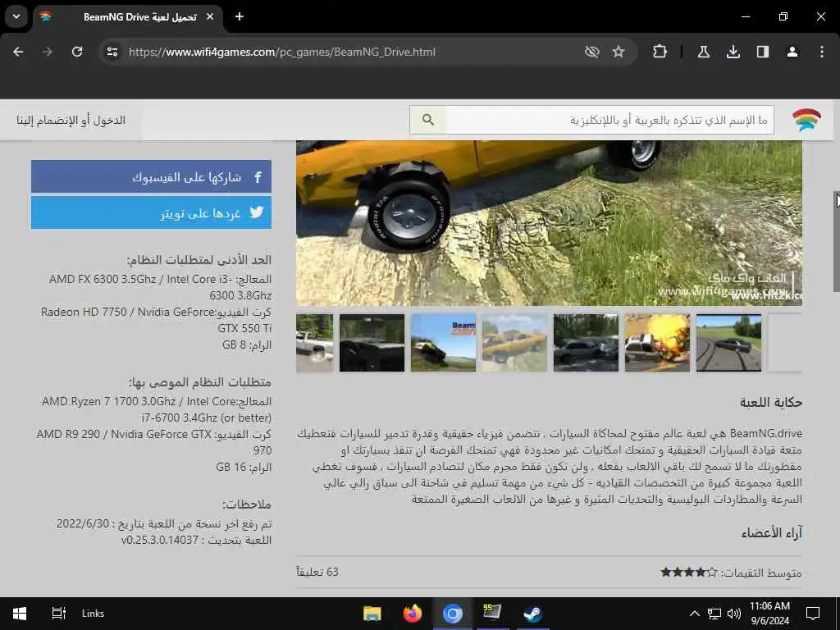Click the page vertical scrollbar thumb

pyautogui.click(x=836, y=241)
